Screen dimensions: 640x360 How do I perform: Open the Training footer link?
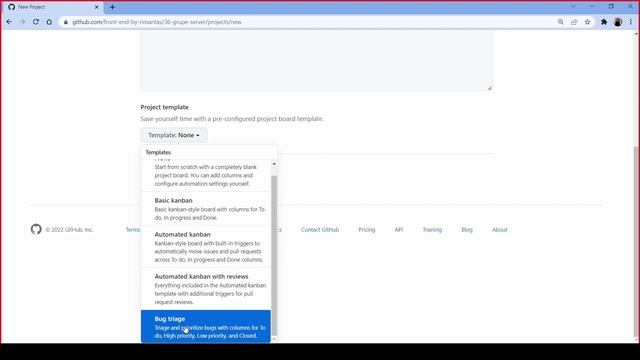tap(432, 230)
